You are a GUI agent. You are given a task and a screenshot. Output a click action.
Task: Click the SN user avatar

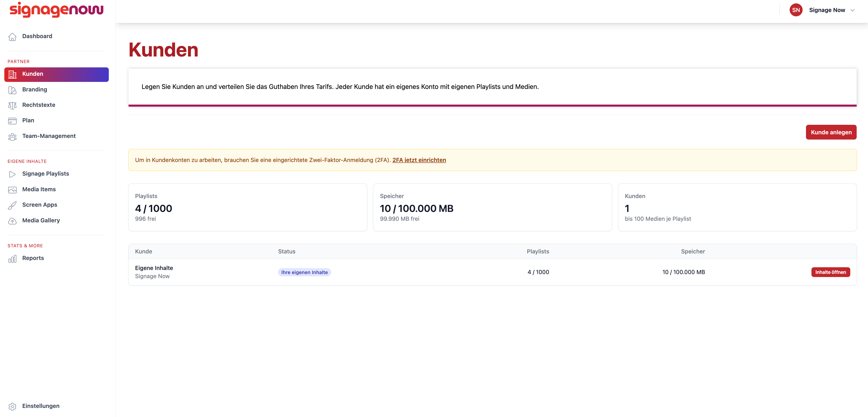pos(796,10)
